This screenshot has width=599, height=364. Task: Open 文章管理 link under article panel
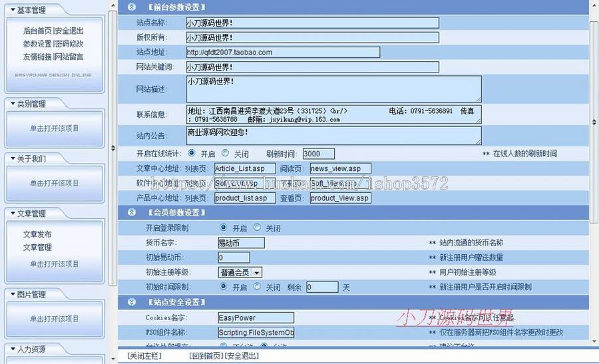point(37,247)
